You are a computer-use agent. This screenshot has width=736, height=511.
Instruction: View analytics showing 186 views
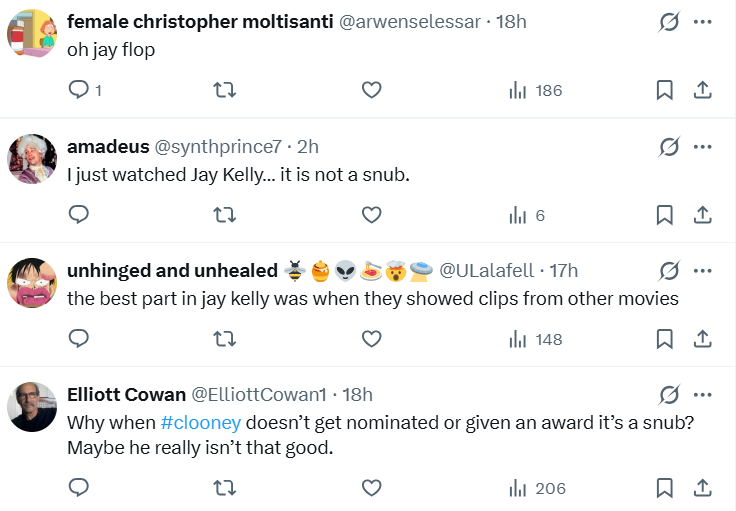pyautogui.click(x=536, y=90)
